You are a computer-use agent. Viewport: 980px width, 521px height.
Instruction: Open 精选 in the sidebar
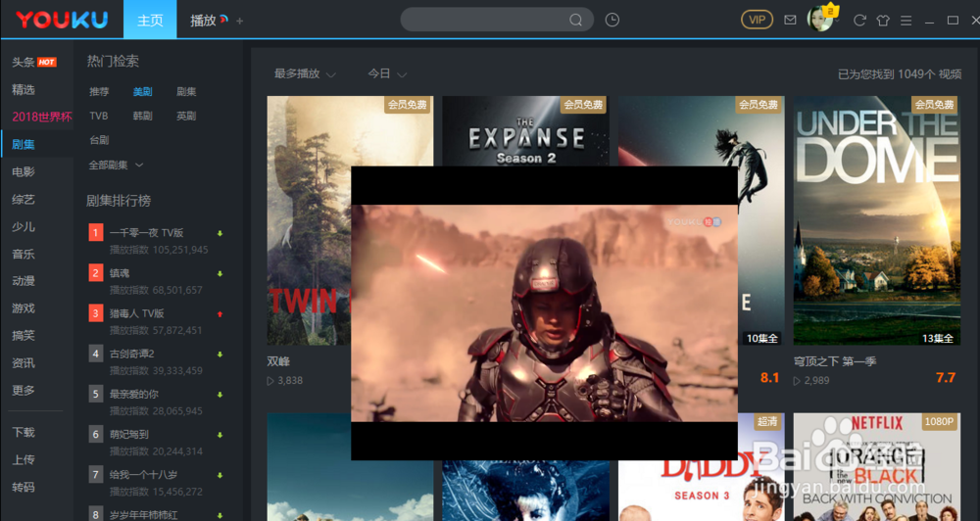pos(24,90)
